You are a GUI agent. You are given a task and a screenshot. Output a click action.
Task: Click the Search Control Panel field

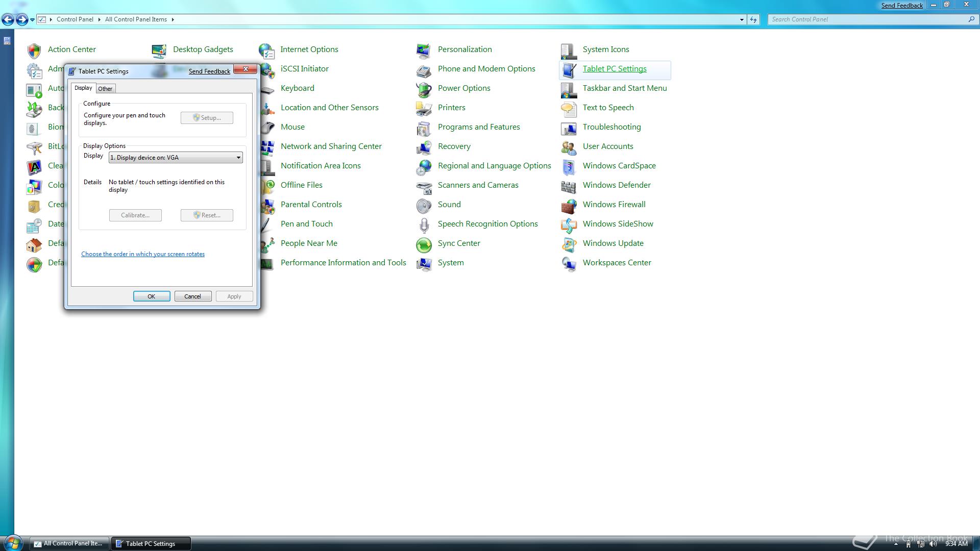(x=872, y=19)
